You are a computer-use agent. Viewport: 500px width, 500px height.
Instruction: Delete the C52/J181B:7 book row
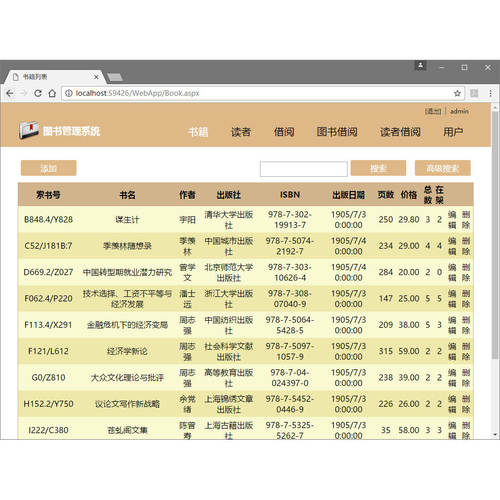click(466, 246)
